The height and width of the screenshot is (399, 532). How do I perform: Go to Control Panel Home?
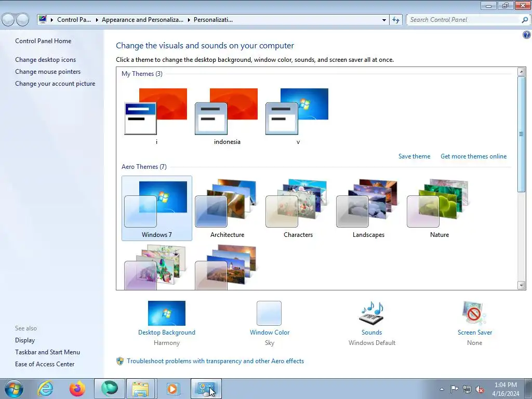click(43, 41)
